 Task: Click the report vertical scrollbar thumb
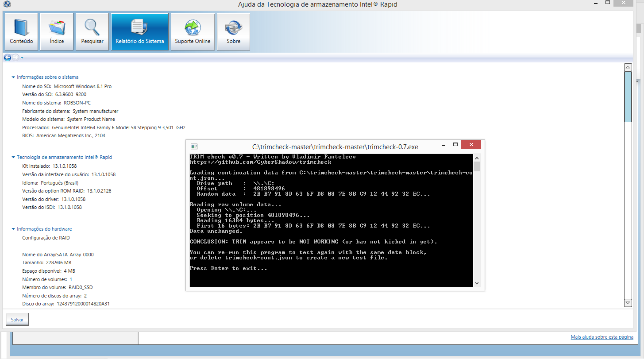pyautogui.click(x=628, y=97)
